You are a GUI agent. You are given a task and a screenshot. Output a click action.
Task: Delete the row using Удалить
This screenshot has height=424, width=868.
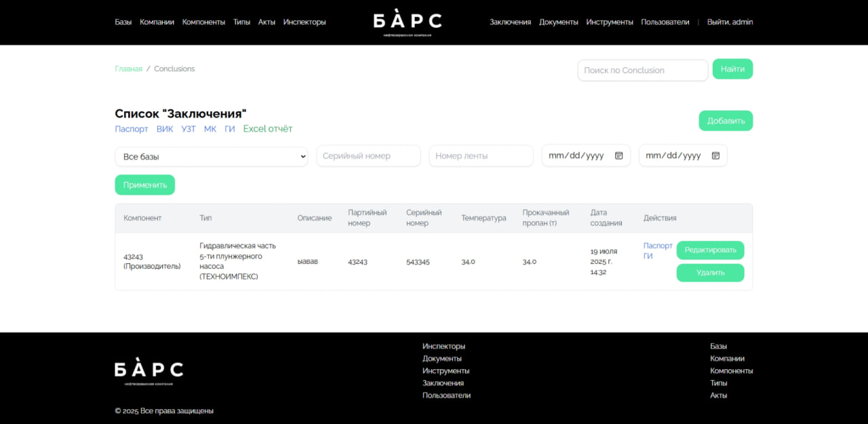click(710, 273)
